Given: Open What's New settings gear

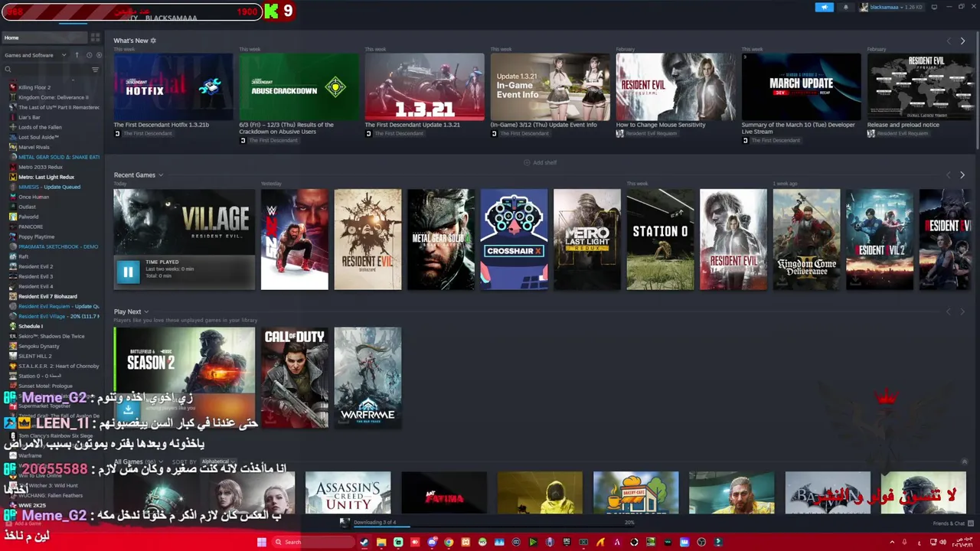Looking at the screenshot, I should [x=153, y=41].
